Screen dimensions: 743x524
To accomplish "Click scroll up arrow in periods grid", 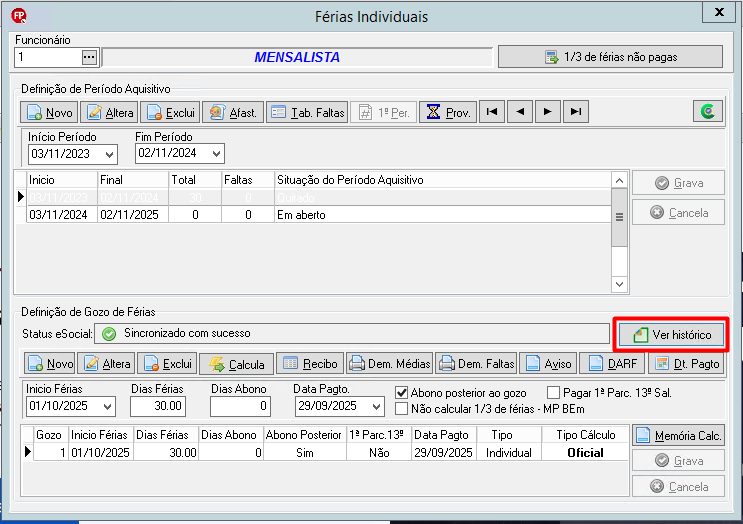I will coord(619,181).
